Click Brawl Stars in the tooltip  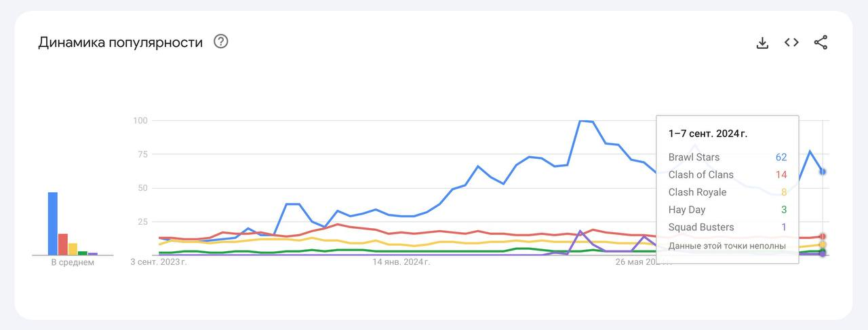coord(694,157)
